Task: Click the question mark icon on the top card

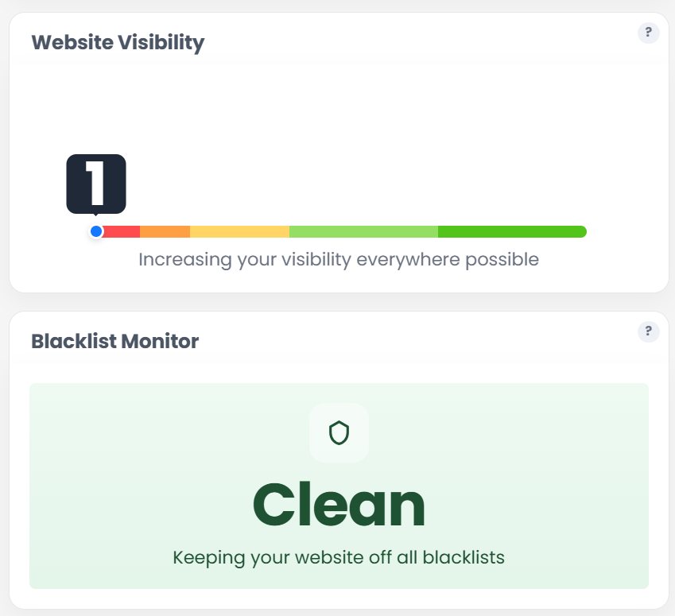Action: tap(648, 33)
